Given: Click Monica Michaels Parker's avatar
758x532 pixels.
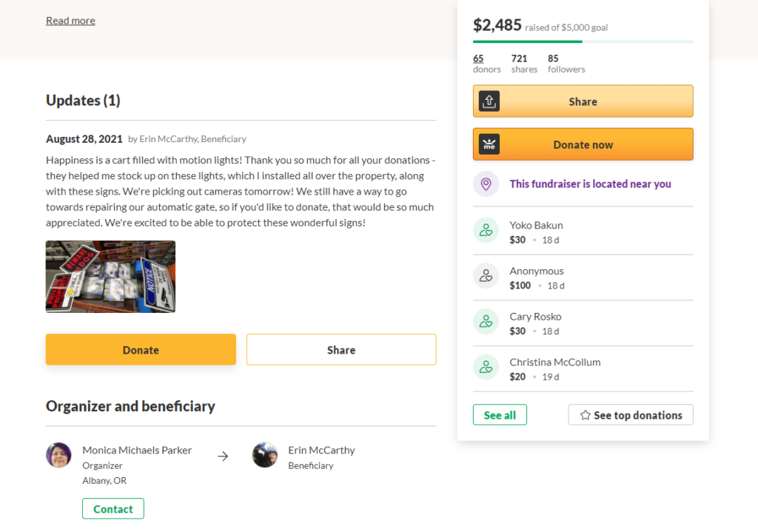Looking at the screenshot, I should pyautogui.click(x=58, y=455).
